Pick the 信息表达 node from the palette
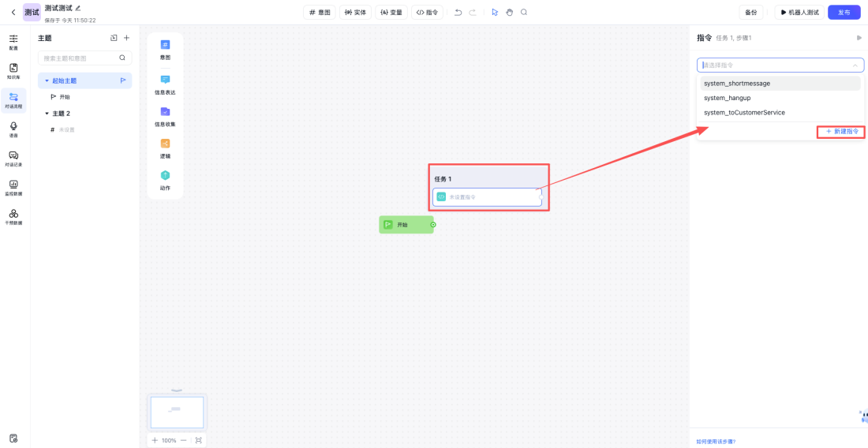 (x=165, y=84)
